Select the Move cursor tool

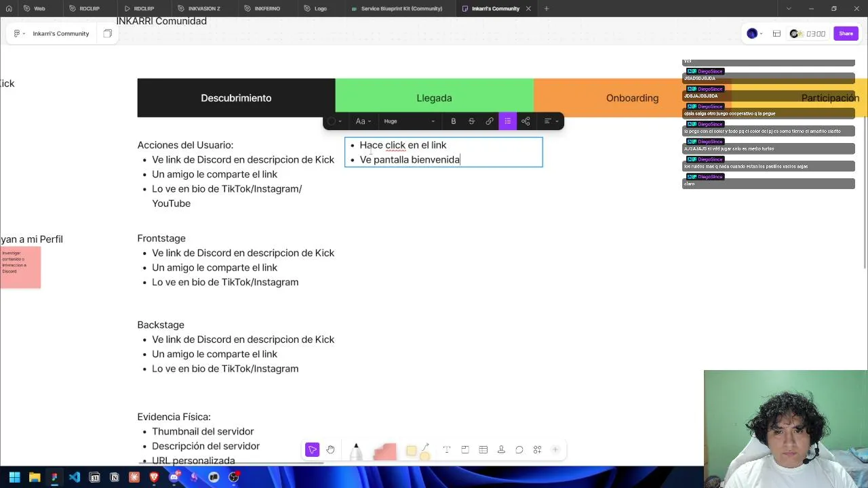point(312,450)
